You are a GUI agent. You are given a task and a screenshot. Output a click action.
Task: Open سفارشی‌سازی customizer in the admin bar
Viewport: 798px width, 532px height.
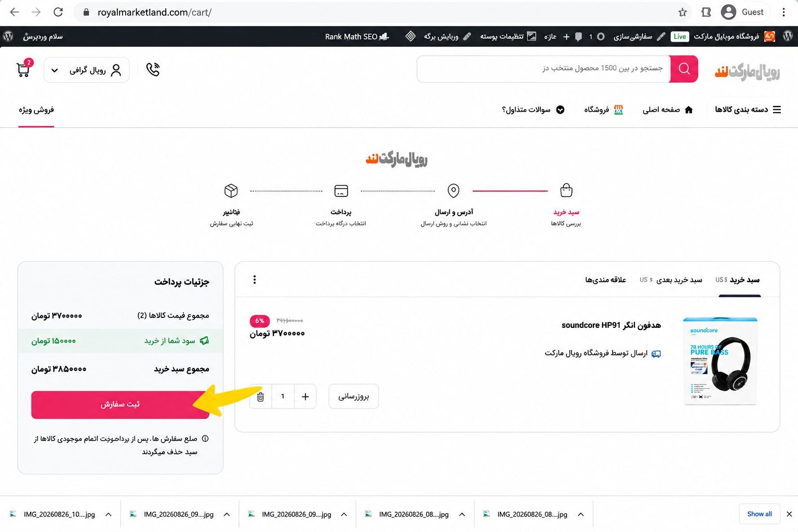(639, 36)
